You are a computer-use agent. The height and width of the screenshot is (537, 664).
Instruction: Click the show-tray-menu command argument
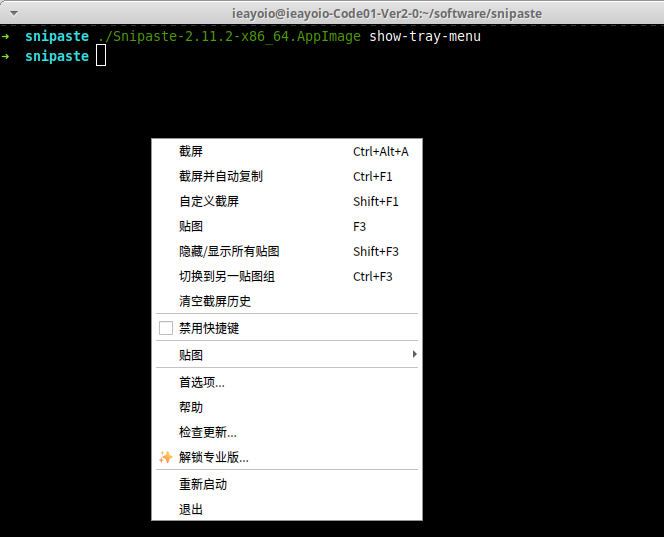[x=425, y=36]
